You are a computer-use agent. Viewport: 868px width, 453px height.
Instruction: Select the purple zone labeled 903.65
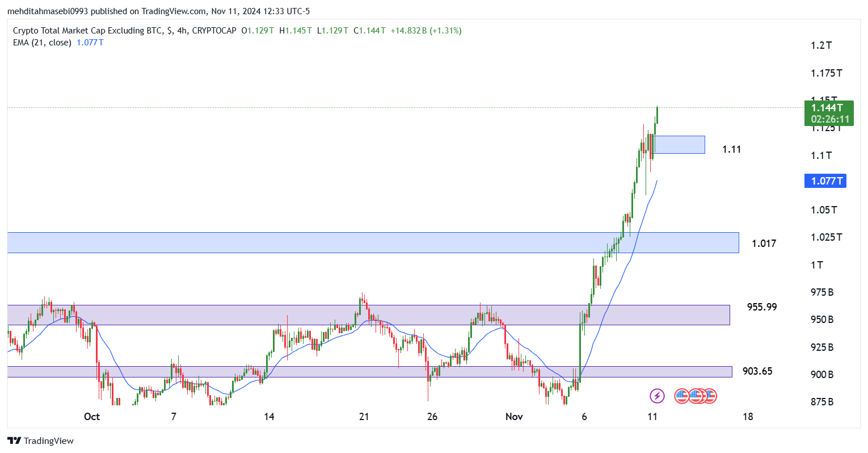(370, 372)
